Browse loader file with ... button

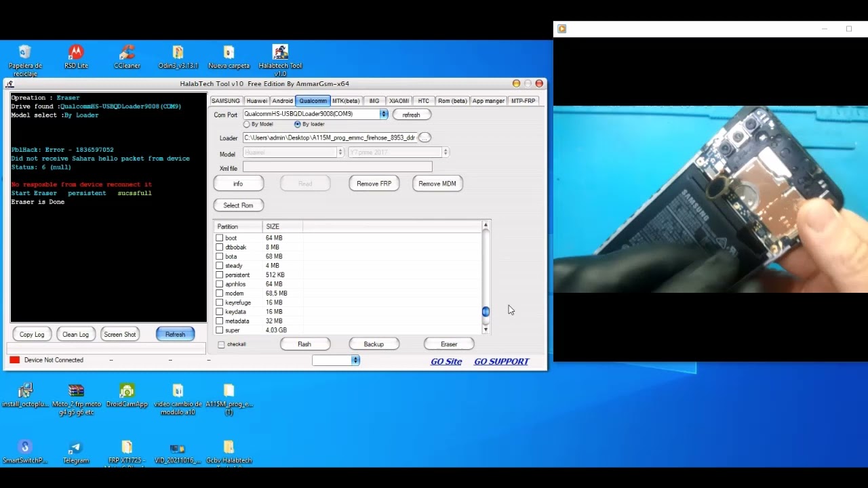tap(425, 138)
